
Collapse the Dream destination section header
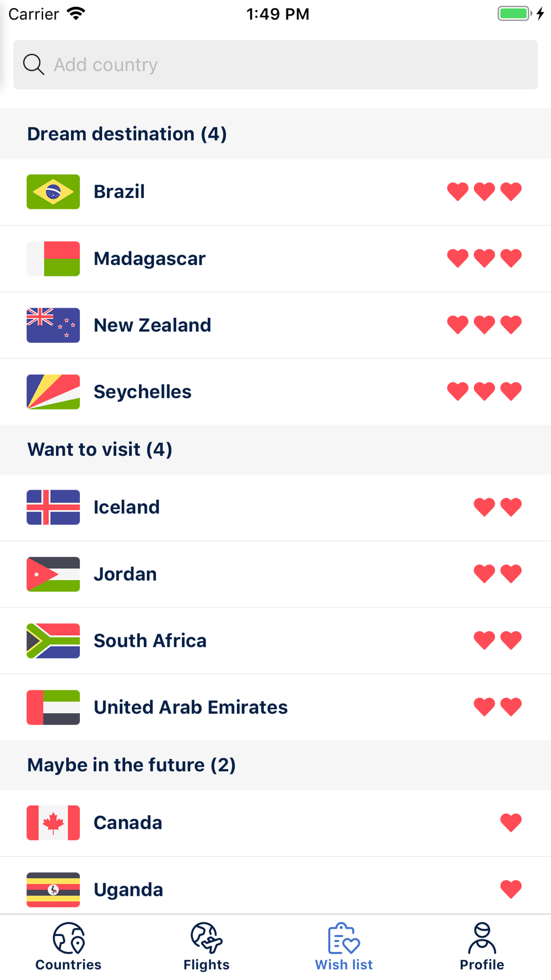point(275,134)
